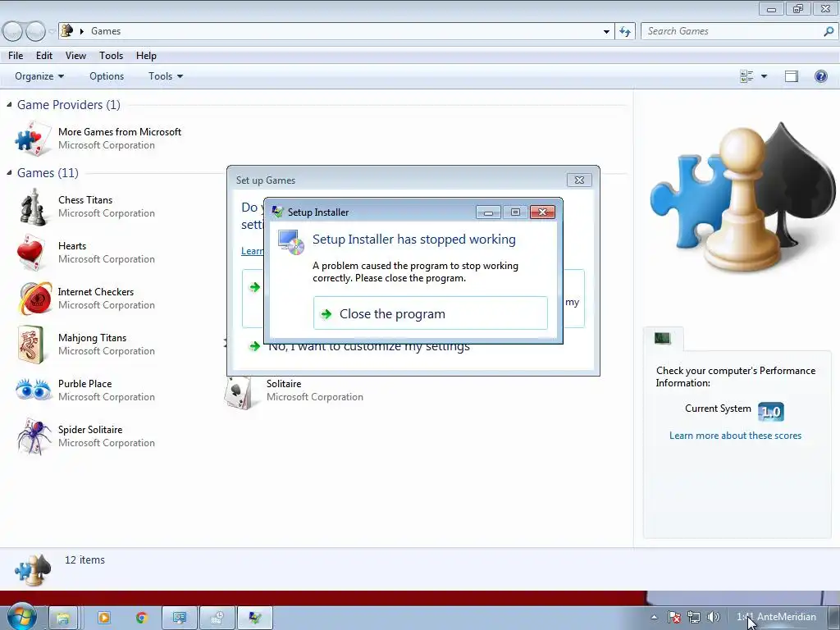Click the Games folder icon in address bar

pyautogui.click(x=67, y=30)
